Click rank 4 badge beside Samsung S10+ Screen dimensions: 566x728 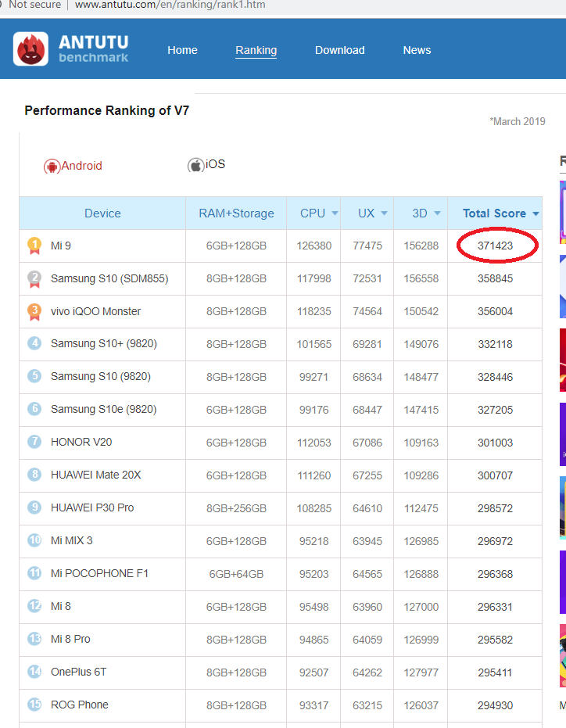pos(34,343)
